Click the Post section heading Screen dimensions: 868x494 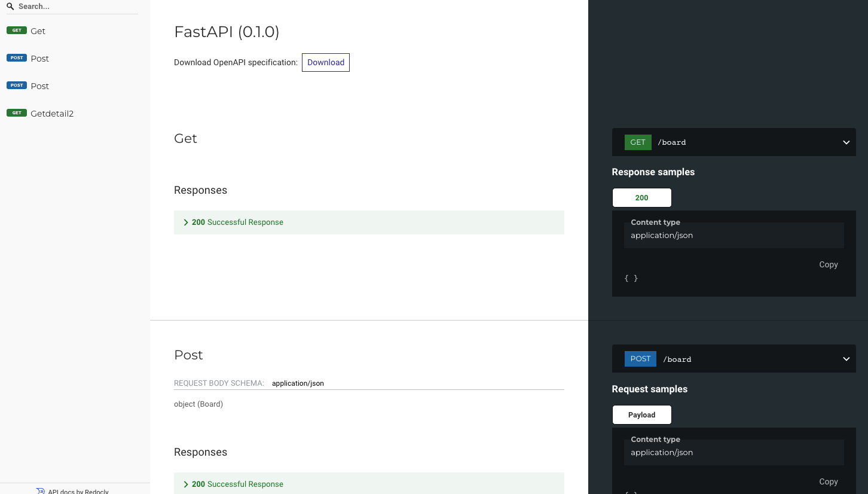[x=188, y=355]
